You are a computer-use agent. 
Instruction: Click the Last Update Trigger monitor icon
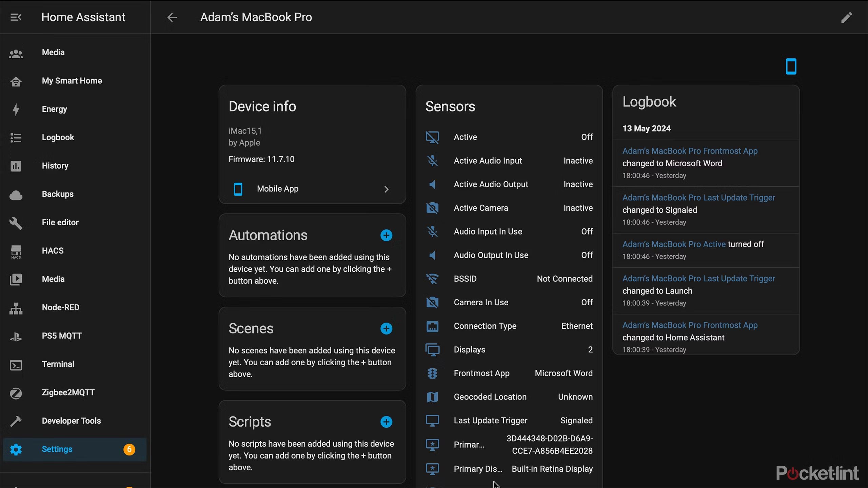point(432,421)
